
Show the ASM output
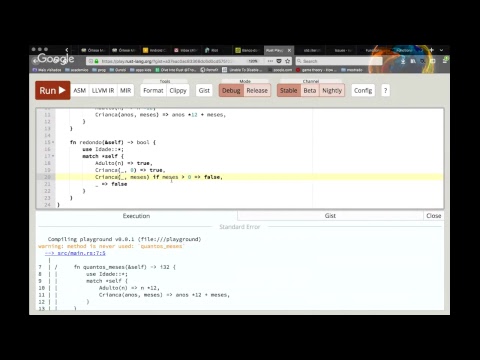click(80, 90)
